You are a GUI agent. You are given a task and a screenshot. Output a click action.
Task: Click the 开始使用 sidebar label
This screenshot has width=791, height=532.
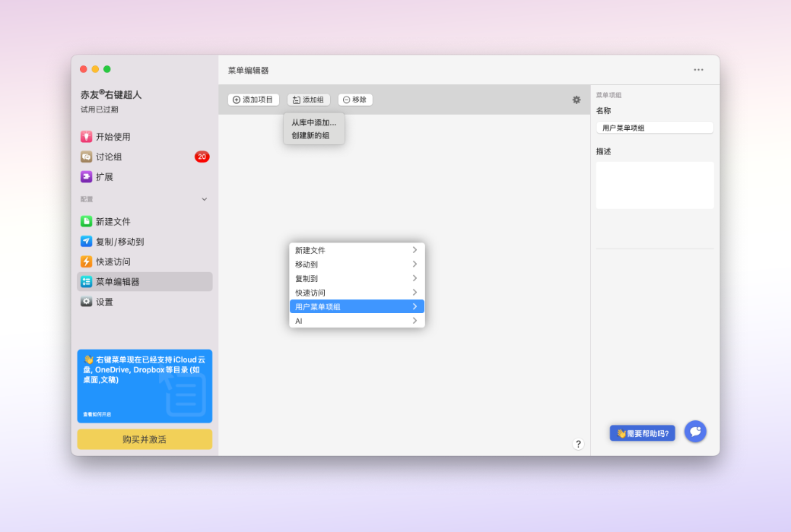(x=113, y=137)
